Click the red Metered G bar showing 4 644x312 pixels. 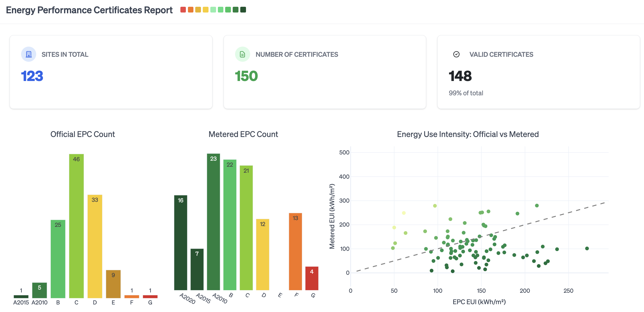(312, 278)
